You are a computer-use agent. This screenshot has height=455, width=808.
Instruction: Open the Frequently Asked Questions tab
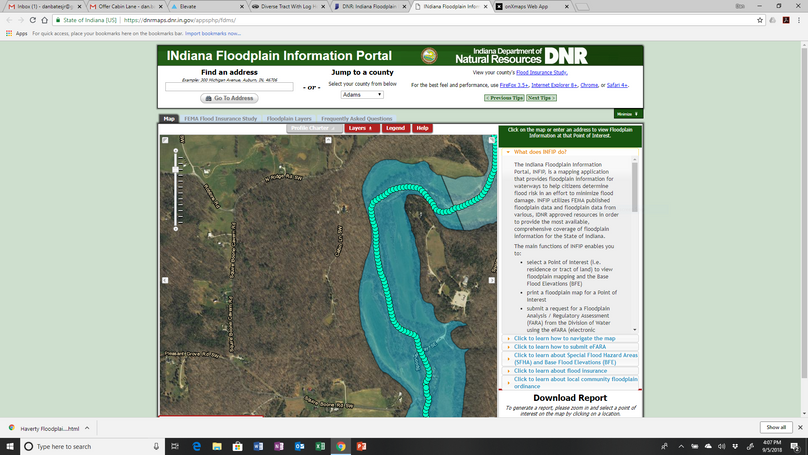tap(357, 119)
